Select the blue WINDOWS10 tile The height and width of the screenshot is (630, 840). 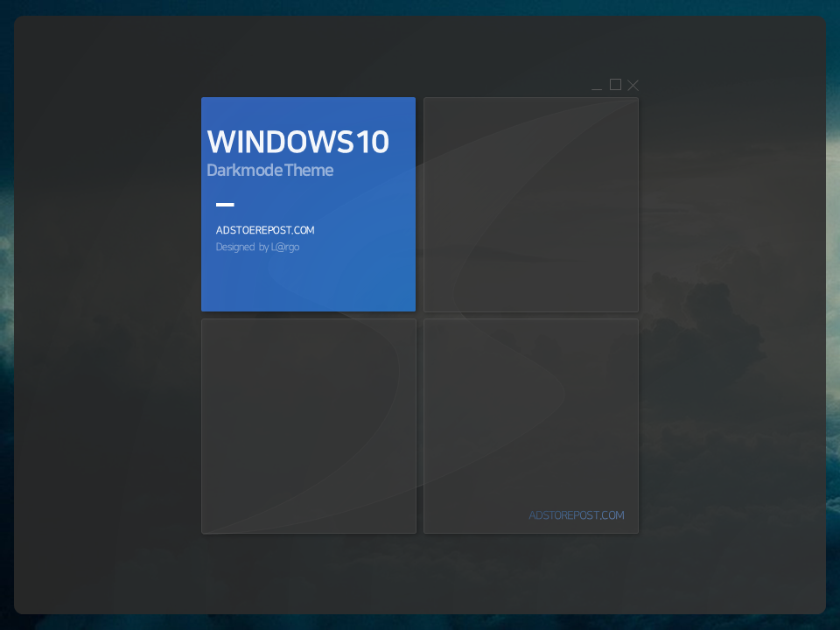(308, 204)
